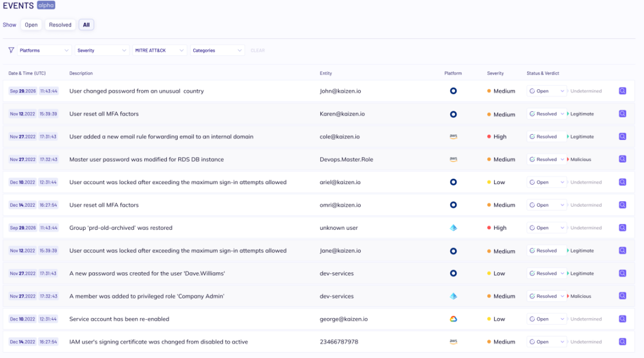Click Google Cloud icon for george@kaizen.io

[x=453, y=319]
